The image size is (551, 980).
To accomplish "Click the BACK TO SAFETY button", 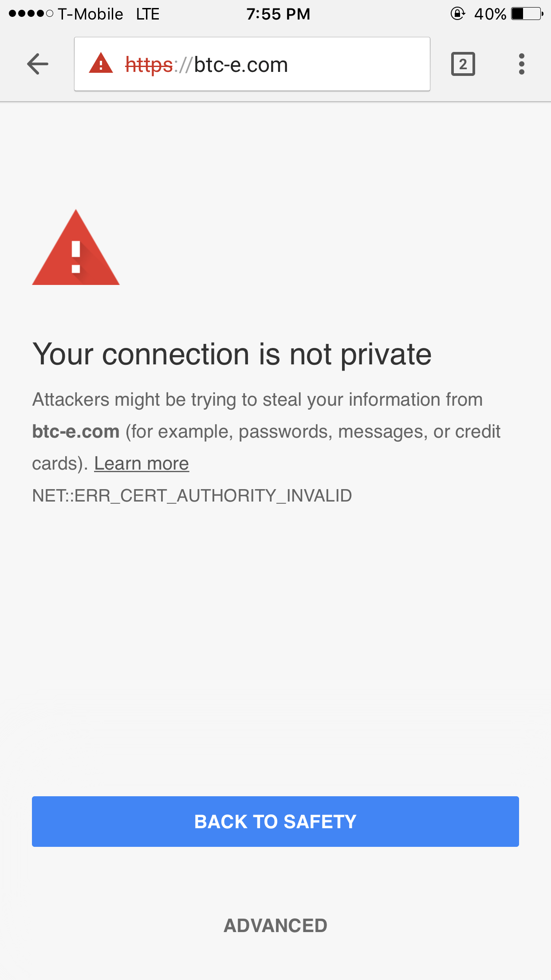I will click(275, 822).
